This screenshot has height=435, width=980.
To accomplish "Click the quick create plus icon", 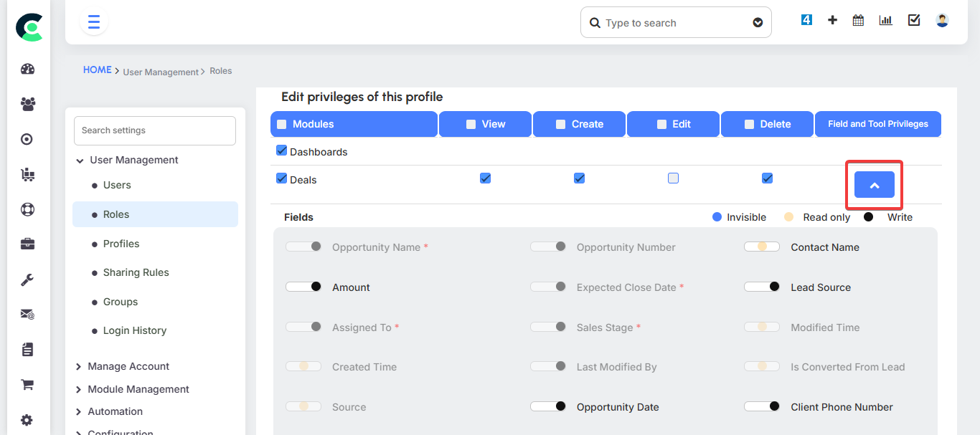I will point(832,21).
